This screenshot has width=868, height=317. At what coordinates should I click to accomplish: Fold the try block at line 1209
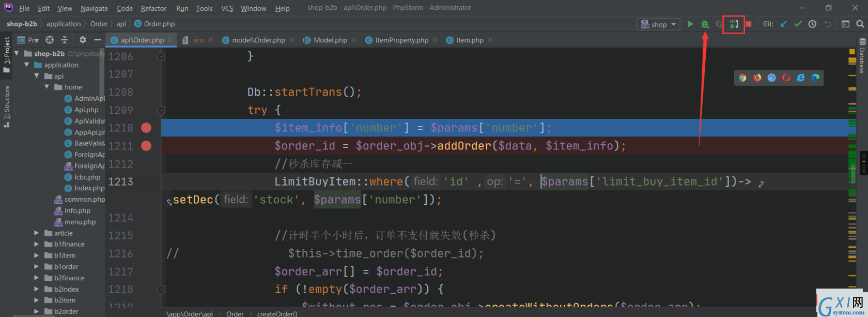pos(161,110)
